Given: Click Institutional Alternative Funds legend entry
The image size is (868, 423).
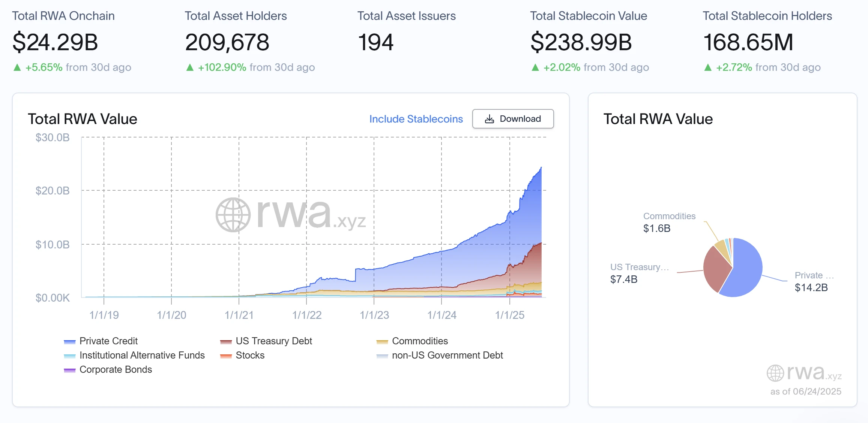Looking at the screenshot, I should [142, 355].
